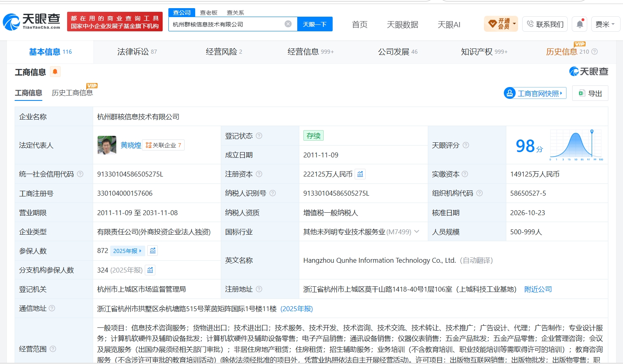The image size is (623, 364).
Task: Click help icon beside 登记状态
Action: point(259,136)
